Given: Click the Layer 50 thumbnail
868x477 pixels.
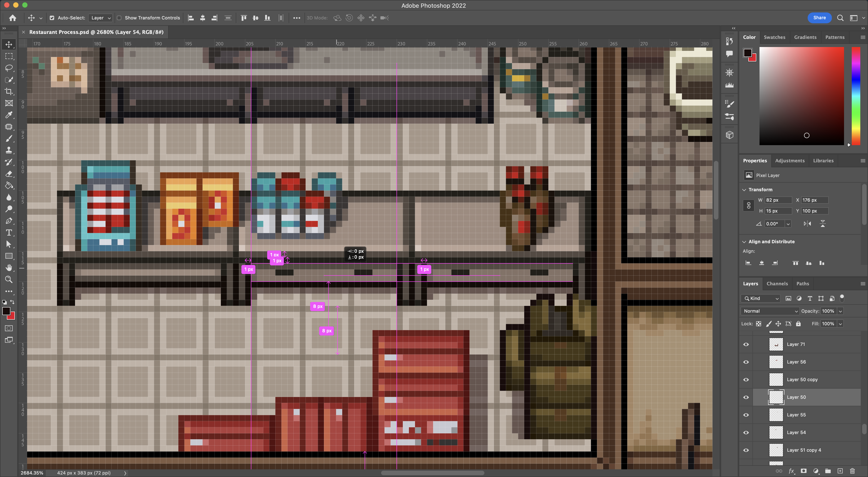Looking at the screenshot, I should (x=776, y=397).
